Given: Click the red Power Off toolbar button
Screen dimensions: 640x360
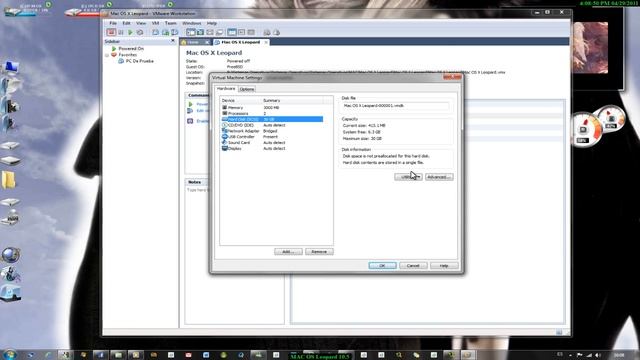Looking at the screenshot, I should [111, 32].
